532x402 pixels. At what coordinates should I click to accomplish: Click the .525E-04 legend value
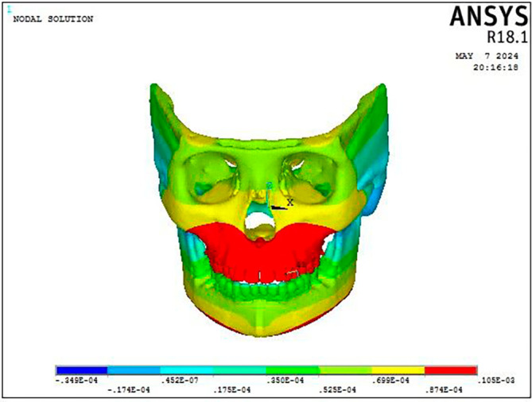tap(337, 390)
